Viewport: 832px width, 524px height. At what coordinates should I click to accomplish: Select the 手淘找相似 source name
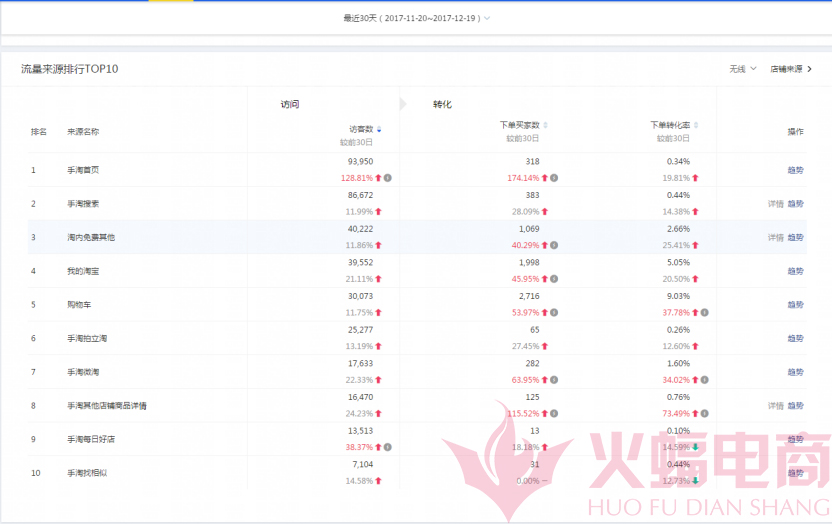[x=87, y=473]
